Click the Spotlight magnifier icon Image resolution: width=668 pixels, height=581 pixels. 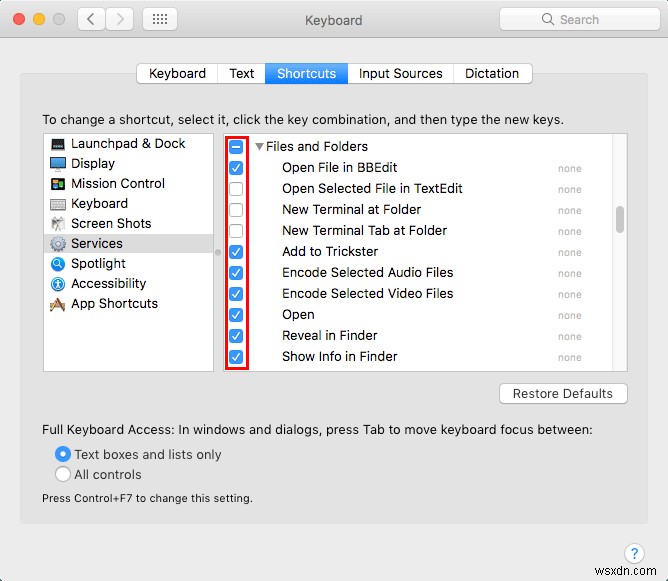pos(58,264)
